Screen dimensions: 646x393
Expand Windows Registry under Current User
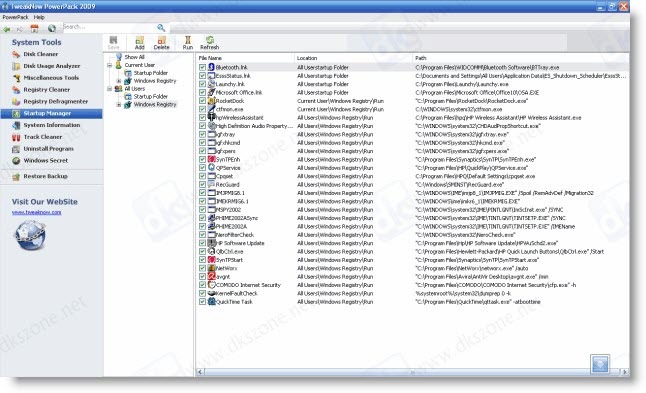119,81
